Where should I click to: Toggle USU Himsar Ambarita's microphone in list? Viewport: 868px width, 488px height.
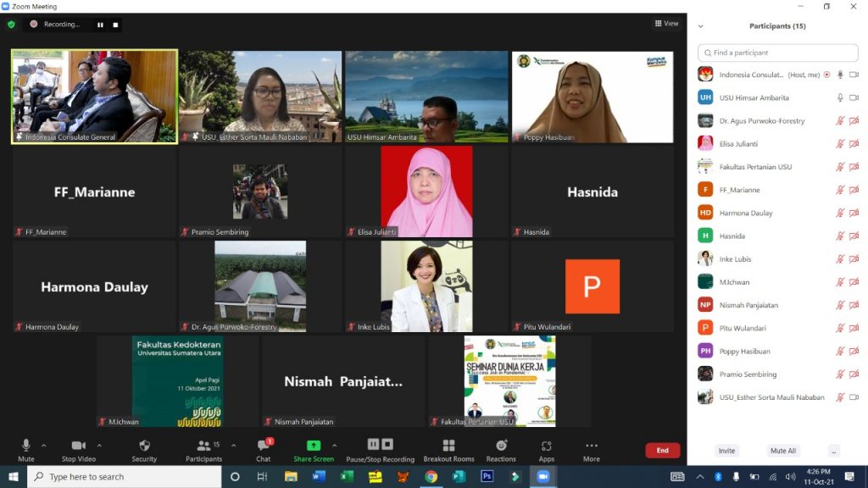(x=840, y=97)
